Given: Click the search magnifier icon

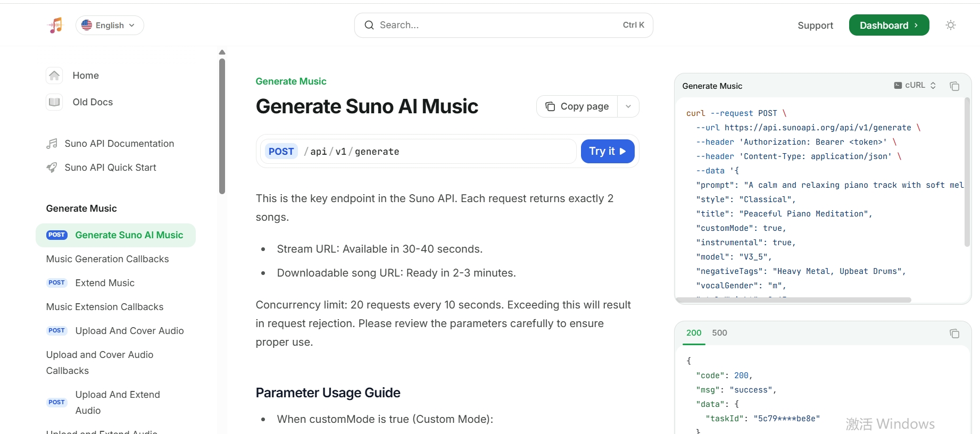Looking at the screenshot, I should 369,25.
